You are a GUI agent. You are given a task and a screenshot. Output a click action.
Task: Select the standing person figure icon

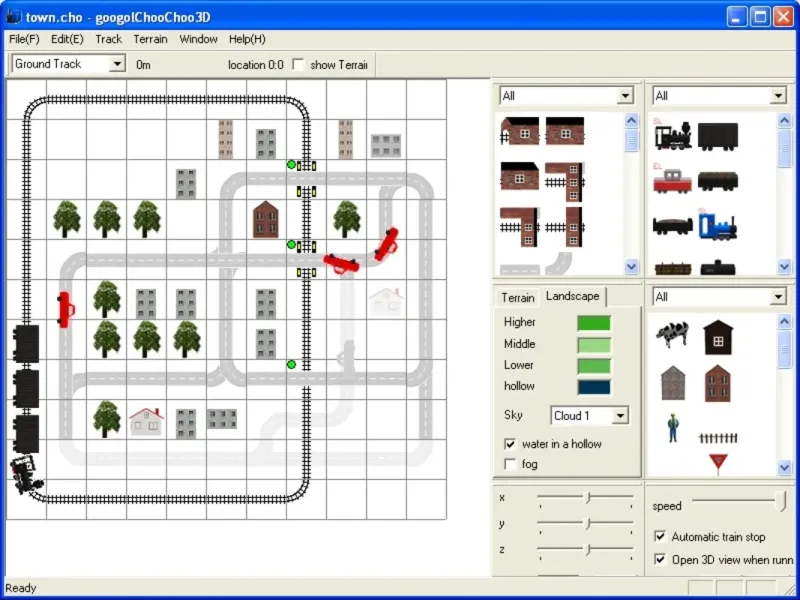673,428
